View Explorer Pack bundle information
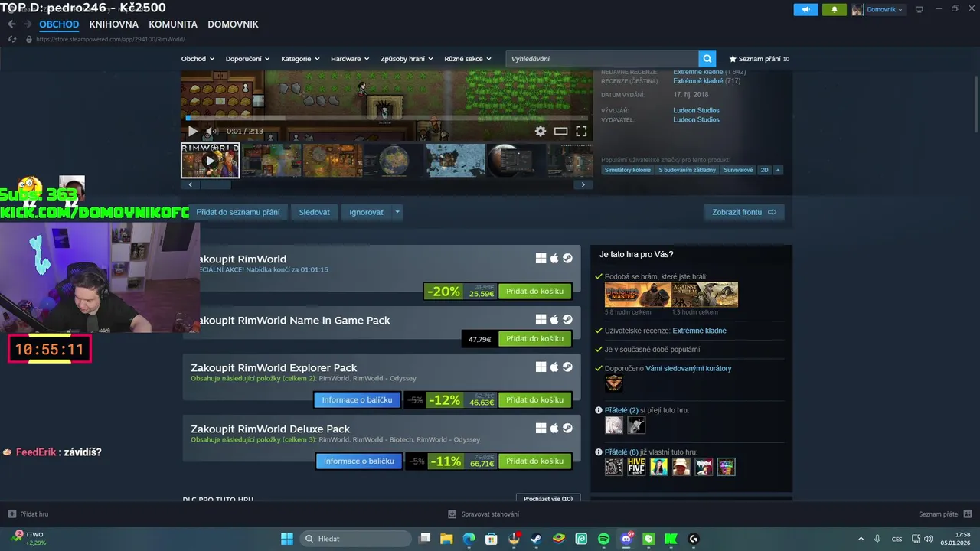The image size is (980, 551). click(357, 400)
